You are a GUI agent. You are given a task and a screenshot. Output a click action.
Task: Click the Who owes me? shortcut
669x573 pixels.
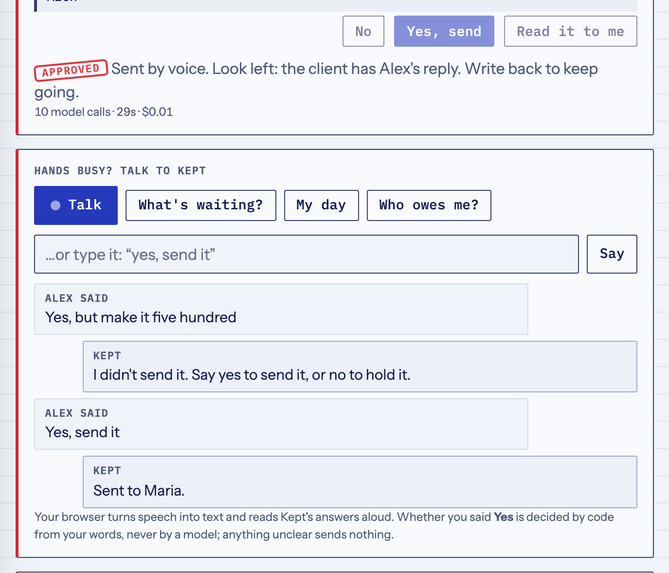click(x=429, y=205)
